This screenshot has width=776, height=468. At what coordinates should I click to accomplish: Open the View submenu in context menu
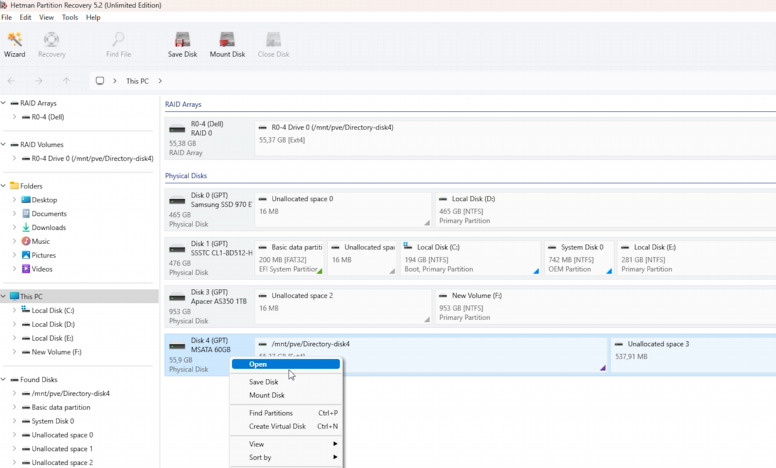[286, 444]
